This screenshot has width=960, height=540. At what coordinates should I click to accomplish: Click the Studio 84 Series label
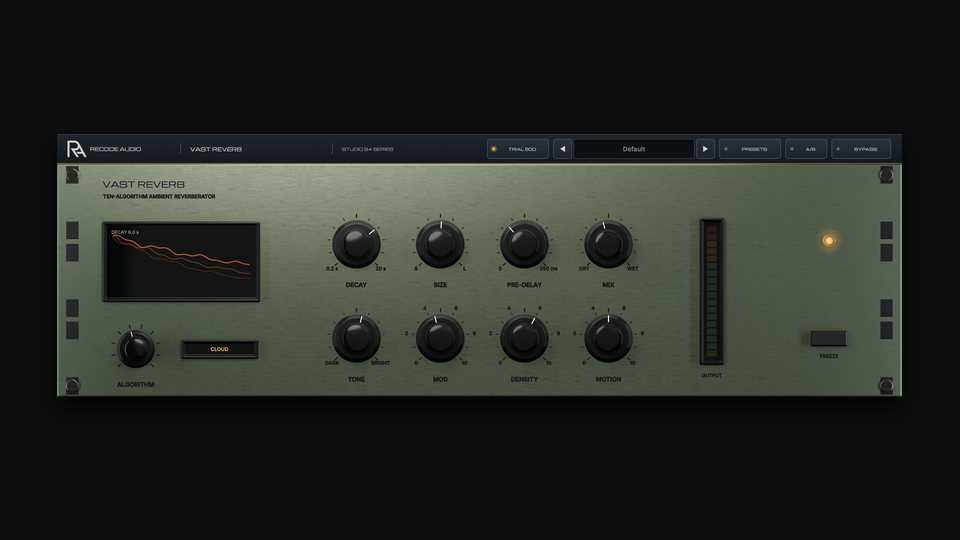coord(367,149)
